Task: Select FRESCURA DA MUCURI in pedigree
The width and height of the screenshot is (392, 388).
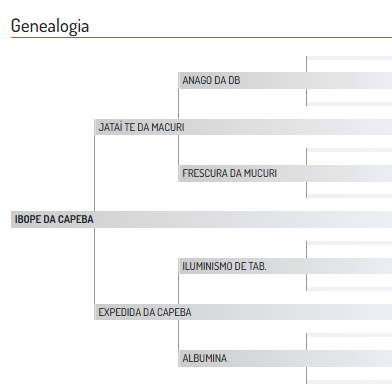Action: 285,173
